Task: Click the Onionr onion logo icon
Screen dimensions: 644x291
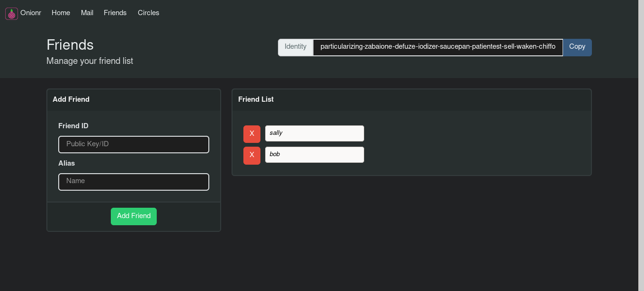Action: [11, 14]
